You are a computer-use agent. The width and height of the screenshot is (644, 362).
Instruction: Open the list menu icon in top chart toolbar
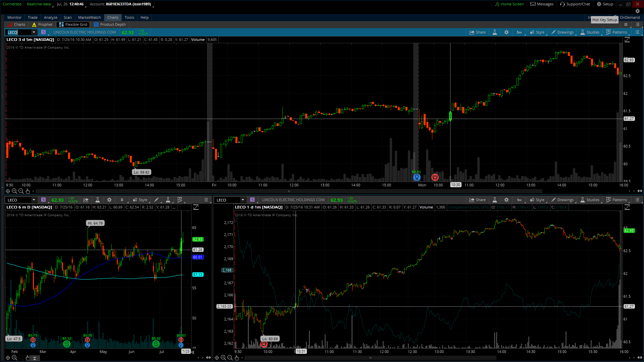coord(637,32)
